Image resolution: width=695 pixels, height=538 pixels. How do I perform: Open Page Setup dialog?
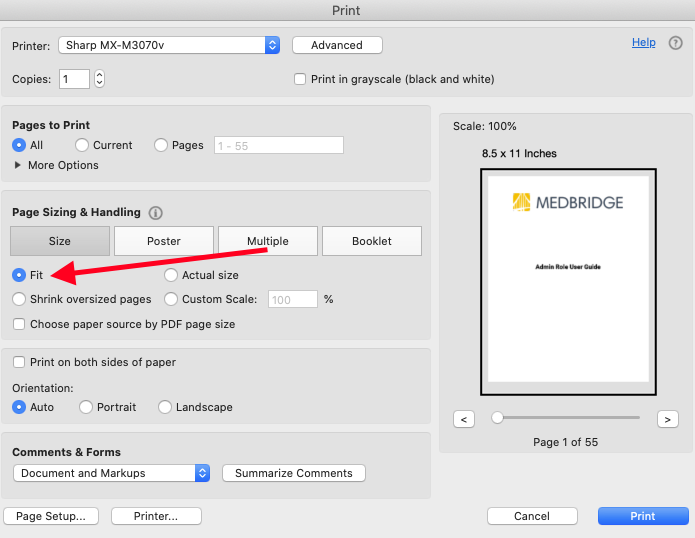(51, 516)
